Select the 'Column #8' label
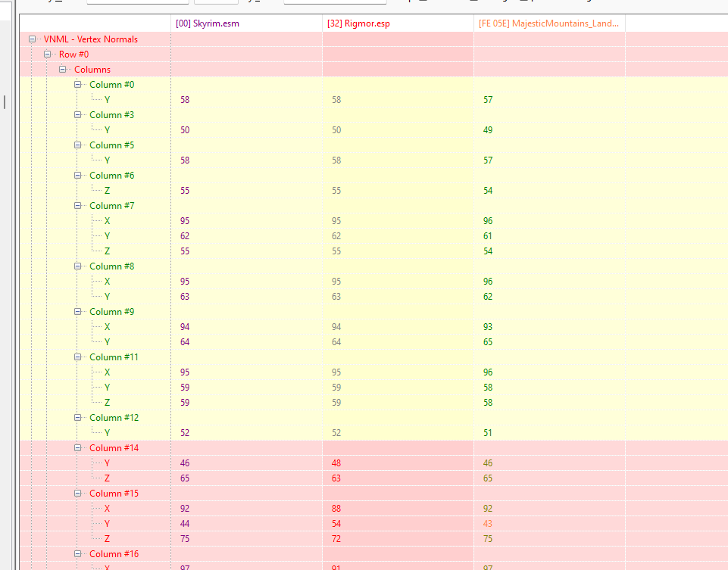The image size is (728, 570). (x=112, y=266)
